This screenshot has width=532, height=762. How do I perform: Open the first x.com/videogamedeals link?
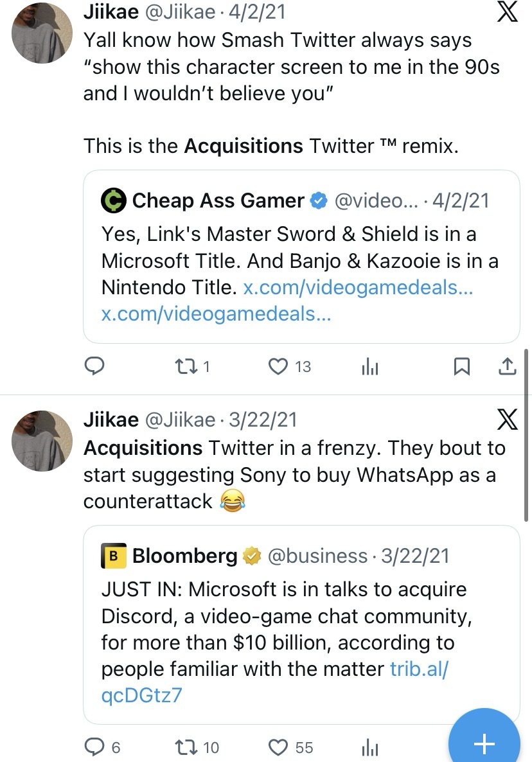[358, 287]
